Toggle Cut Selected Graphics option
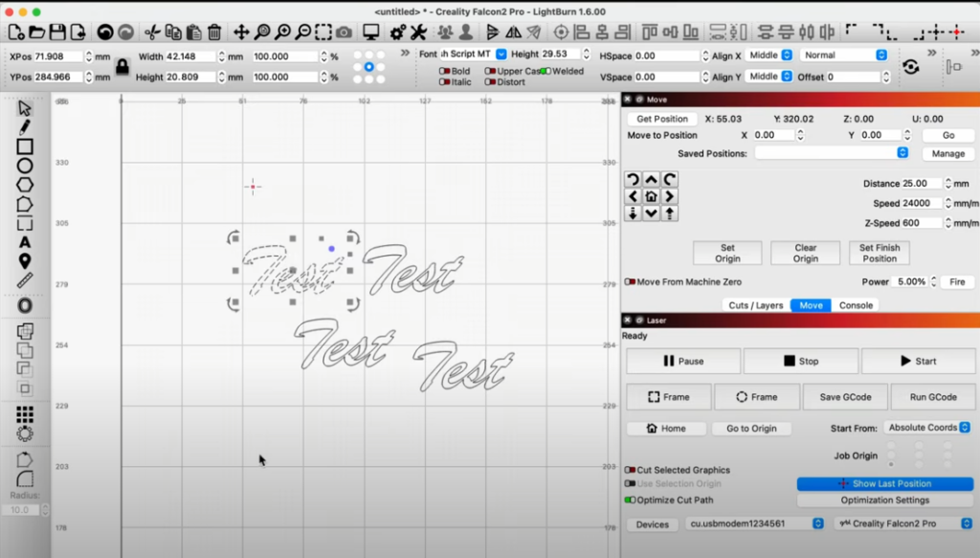This screenshot has height=558, width=980. pyautogui.click(x=630, y=470)
